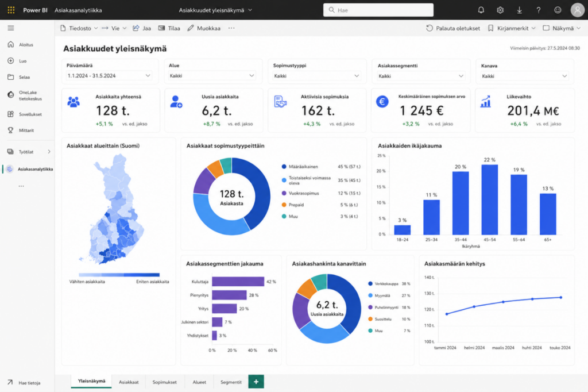Open Mittarit trophy icon in sidebar
Image resolution: width=588 pixels, height=392 pixels.
[11, 130]
